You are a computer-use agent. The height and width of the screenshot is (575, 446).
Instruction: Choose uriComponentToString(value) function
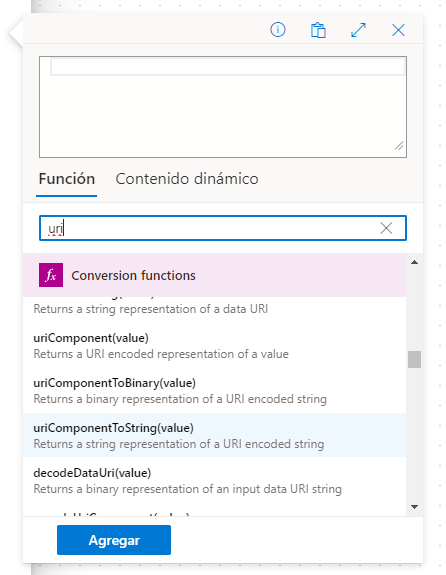pos(215,436)
